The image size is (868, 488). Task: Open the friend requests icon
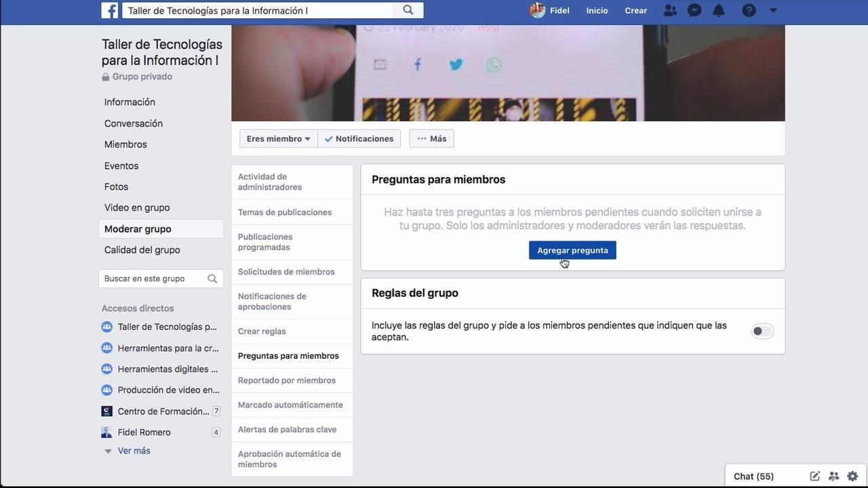(670, 10)
